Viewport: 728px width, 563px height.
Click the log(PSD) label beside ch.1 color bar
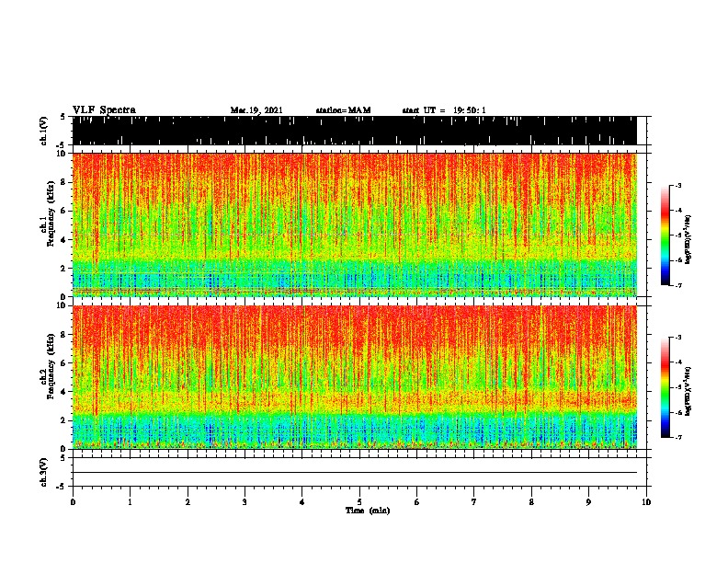(x=688, y=240)
